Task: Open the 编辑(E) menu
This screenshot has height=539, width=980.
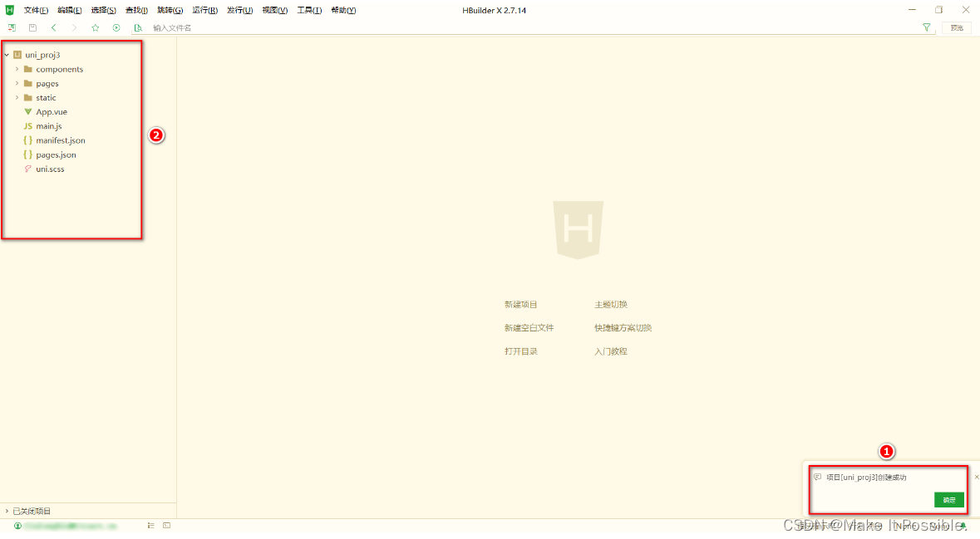Action: (x=69, y=11)
